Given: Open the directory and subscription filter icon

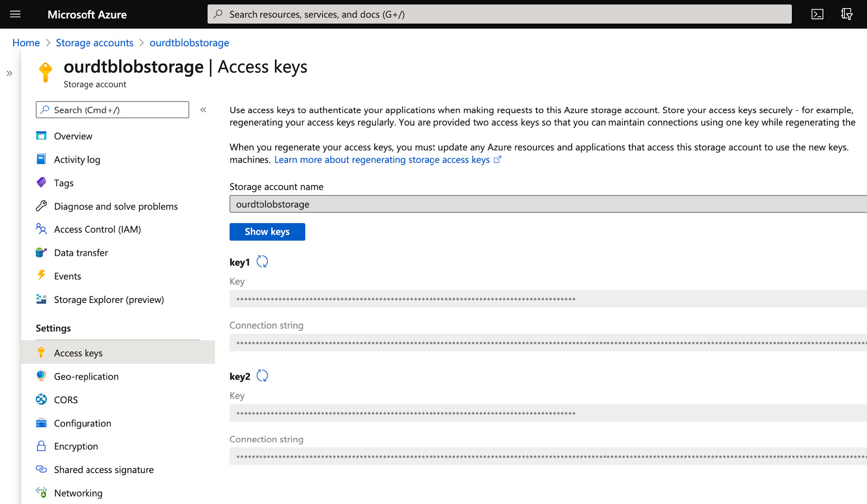Looking at the screenshot, I should point(847,14).
